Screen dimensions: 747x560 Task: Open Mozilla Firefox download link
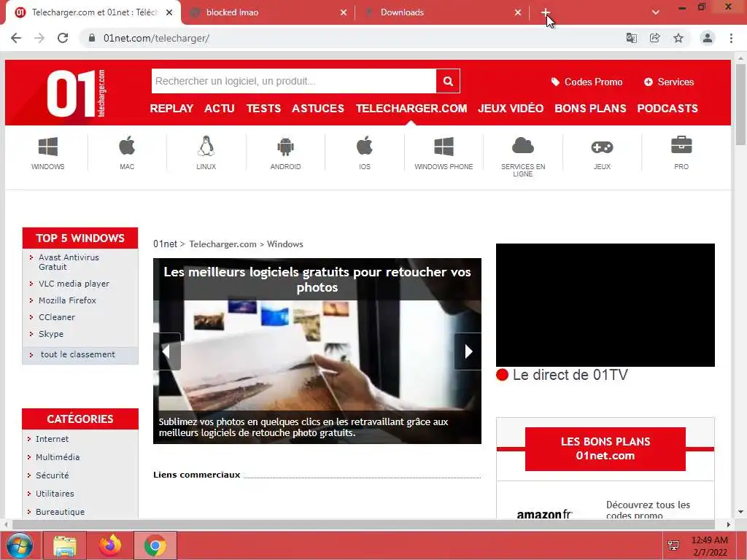[x=67, y=300]
